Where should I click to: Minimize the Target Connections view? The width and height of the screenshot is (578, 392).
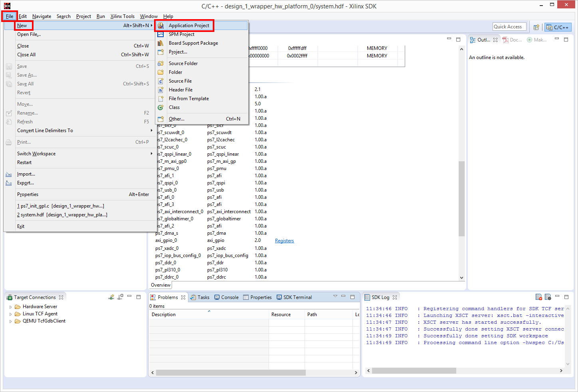point(129,297)
